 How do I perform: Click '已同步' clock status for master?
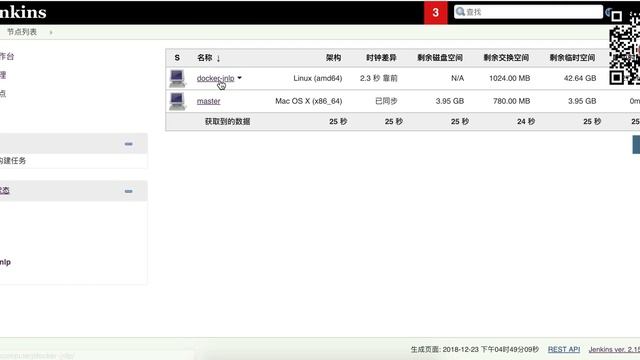click(x=386, y=101)
